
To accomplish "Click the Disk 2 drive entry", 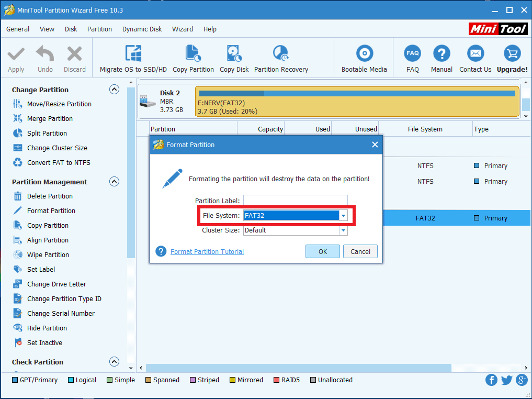I will 166,101.
